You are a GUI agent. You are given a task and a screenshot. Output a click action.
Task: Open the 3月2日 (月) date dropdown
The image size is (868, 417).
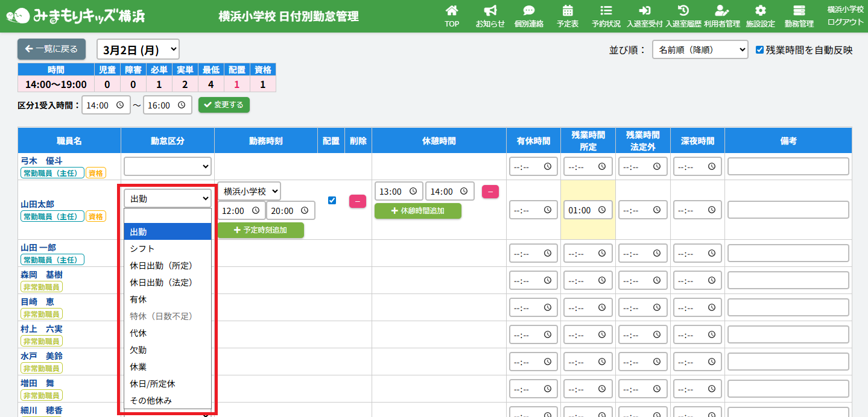point(138,49)
